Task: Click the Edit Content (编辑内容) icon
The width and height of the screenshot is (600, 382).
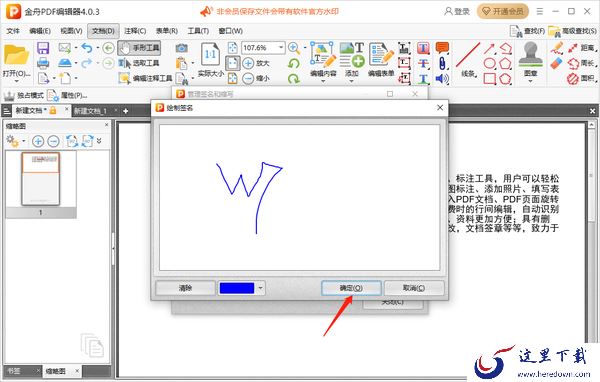Action: [x=323, y=55]
